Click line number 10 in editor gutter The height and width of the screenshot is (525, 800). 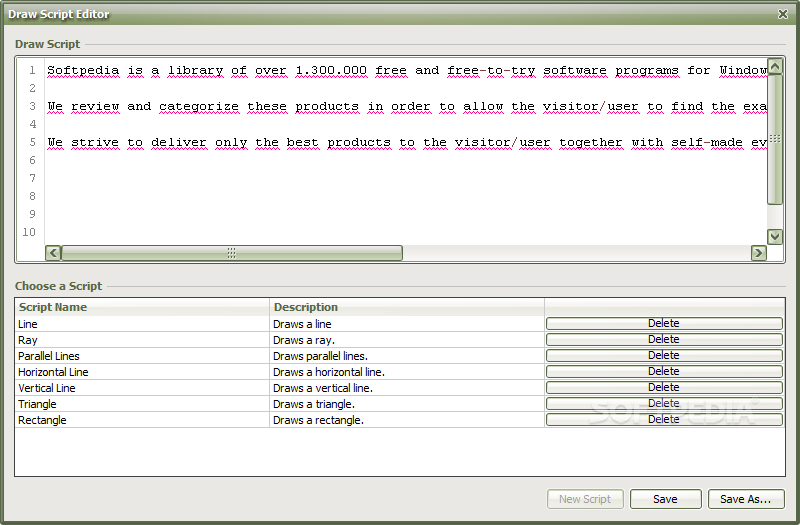pyautogui.click(x=29, y=232)
